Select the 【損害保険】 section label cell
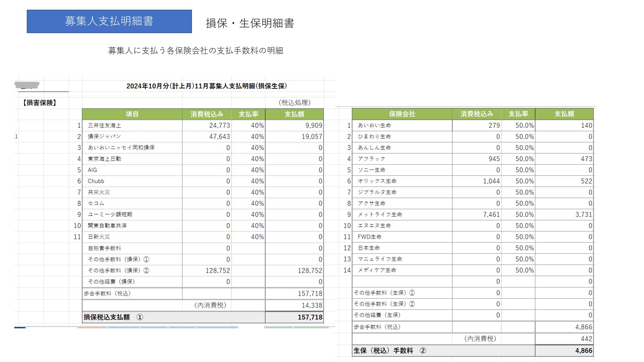The image size is (644, 362). (x=39, y=103)
